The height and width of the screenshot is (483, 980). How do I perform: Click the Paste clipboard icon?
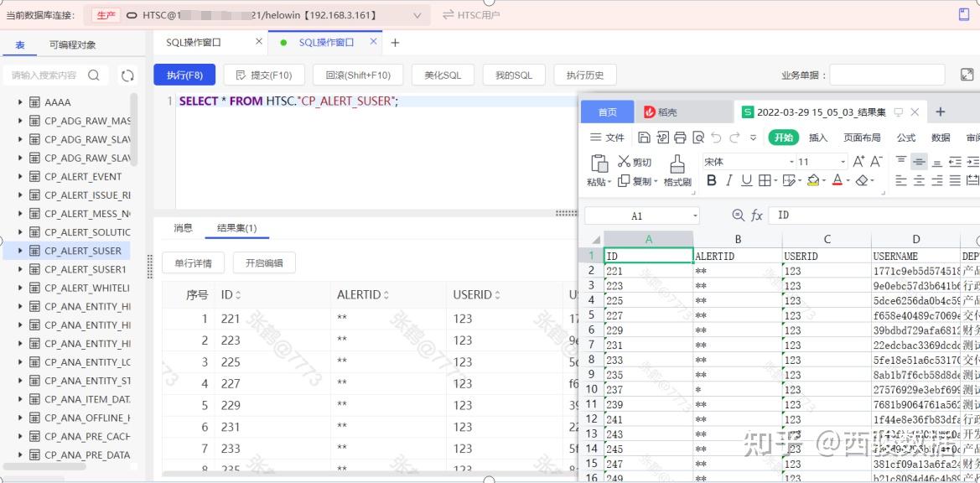pyautogui.click(x=599, y=163)
